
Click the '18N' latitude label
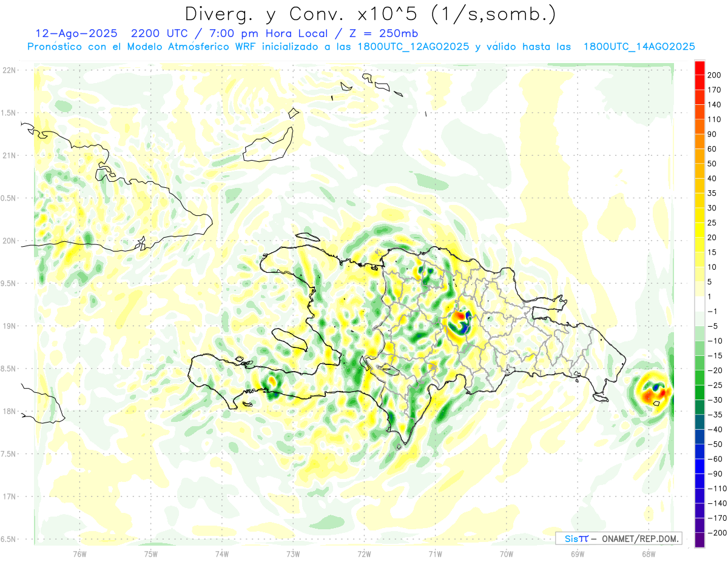9,411
